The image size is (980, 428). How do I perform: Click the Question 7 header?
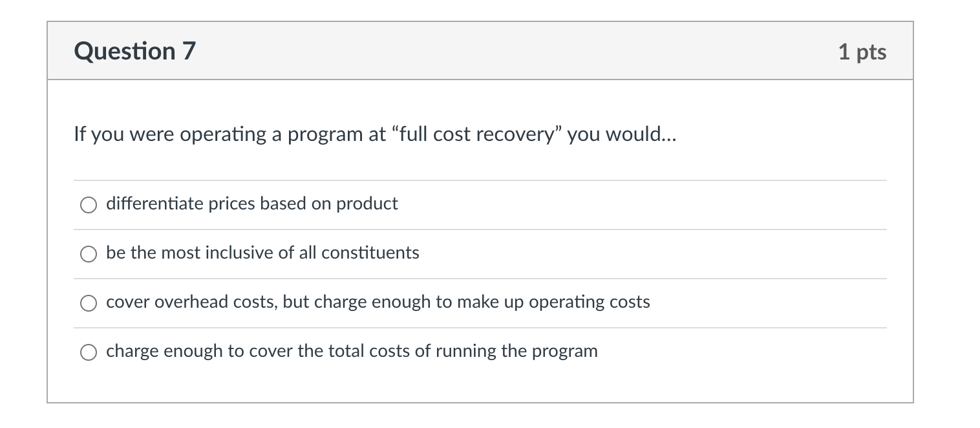pyautogui.click(x=134, y=51)
